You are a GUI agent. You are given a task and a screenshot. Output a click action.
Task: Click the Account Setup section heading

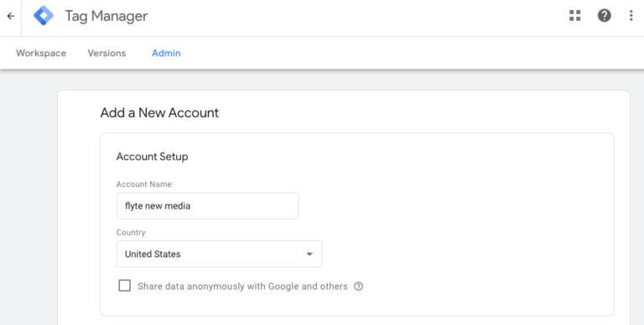(152, 157)
